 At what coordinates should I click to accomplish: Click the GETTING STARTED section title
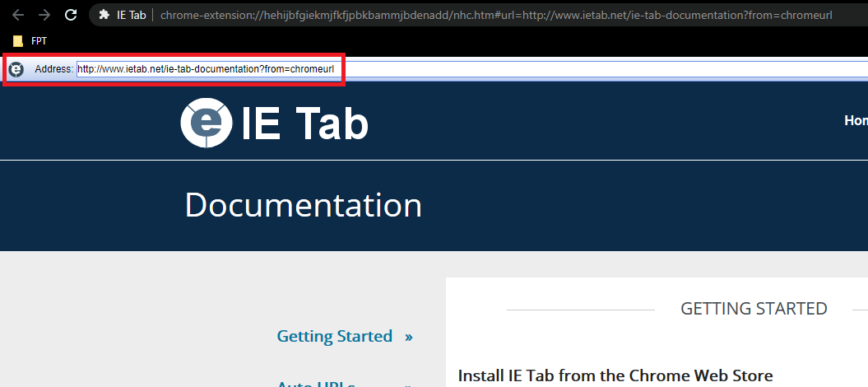tap(754, 309)
